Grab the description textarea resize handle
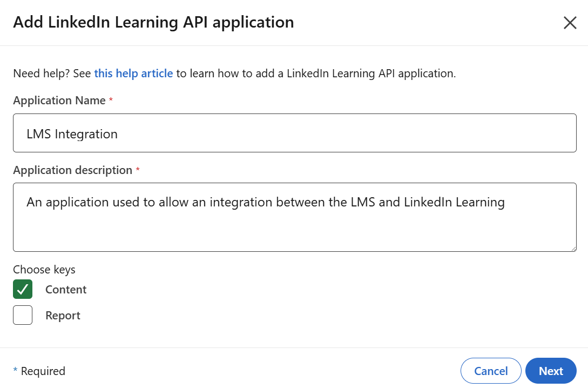This screenshot has height=388, width=588. [573, 249]
